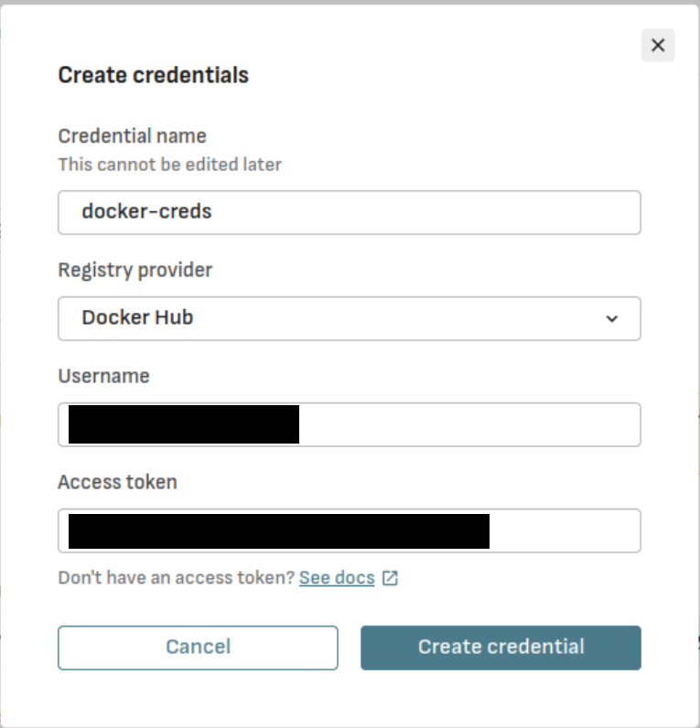Open the Docker Hub registry provider dropdown

point(349,318)
